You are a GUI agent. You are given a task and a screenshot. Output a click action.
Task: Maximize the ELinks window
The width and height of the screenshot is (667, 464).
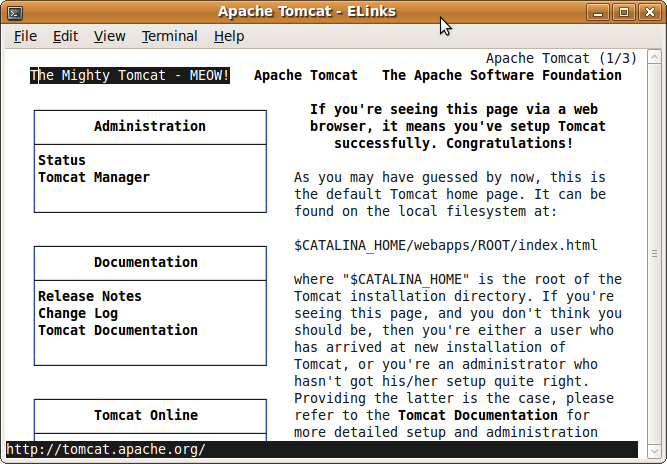[x=624, y=12]
